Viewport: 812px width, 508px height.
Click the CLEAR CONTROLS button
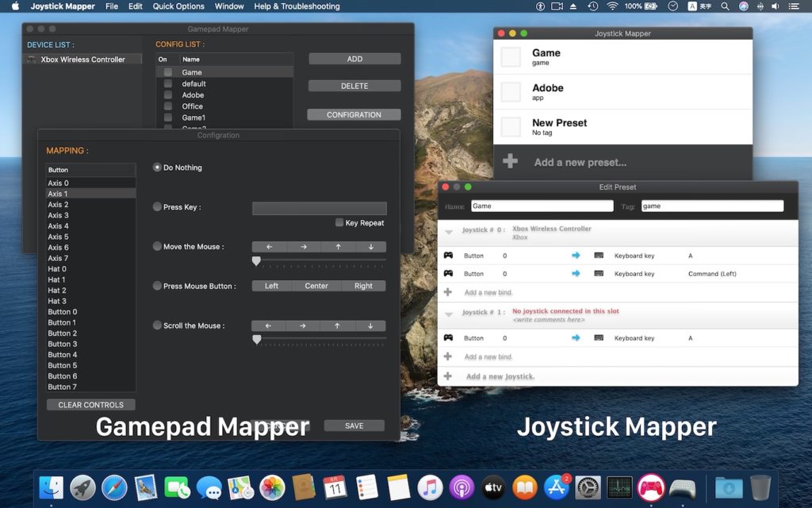[91, 405]
